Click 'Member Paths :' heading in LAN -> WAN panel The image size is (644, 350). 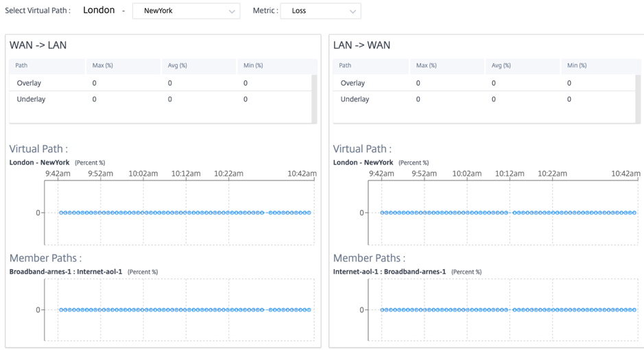(x=369, y=258)
